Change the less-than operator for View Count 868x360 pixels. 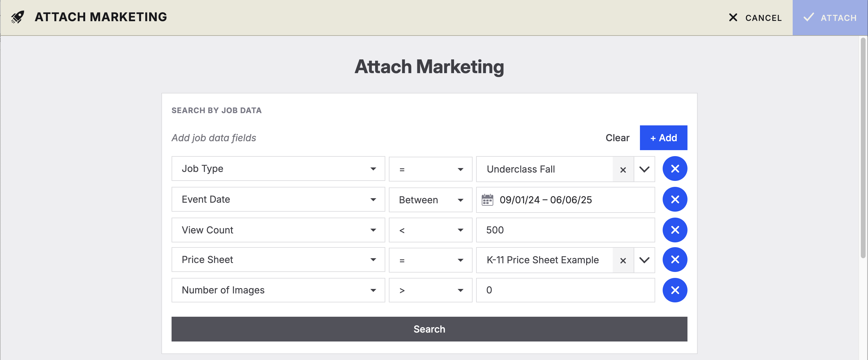click(430, 230)
